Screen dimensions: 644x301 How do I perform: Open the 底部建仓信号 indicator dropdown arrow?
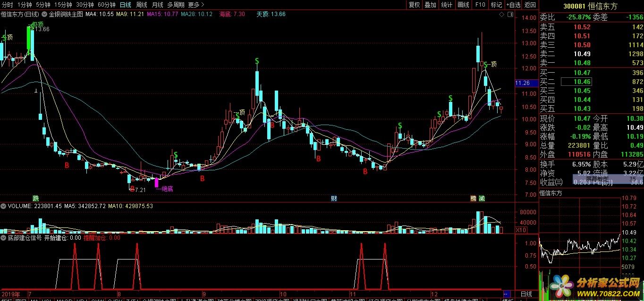(4, 238)
